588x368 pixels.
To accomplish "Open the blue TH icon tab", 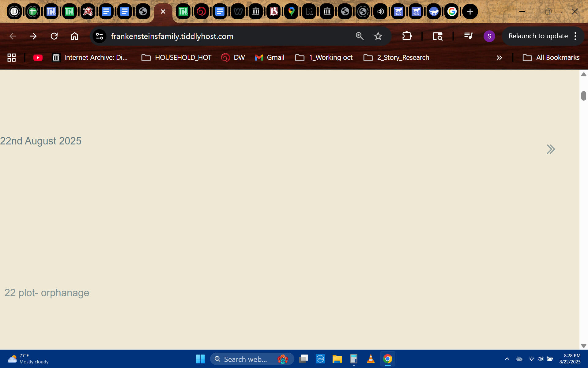I will (x=51, y=12).
